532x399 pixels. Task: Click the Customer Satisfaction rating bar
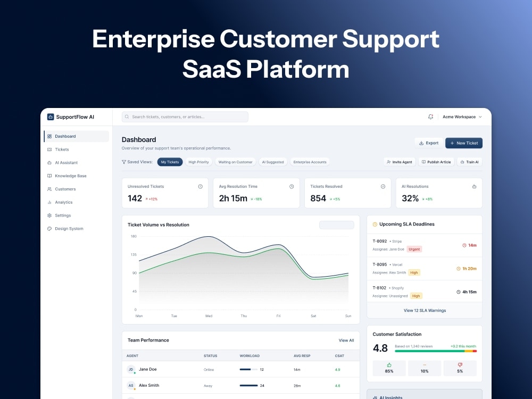436,351
